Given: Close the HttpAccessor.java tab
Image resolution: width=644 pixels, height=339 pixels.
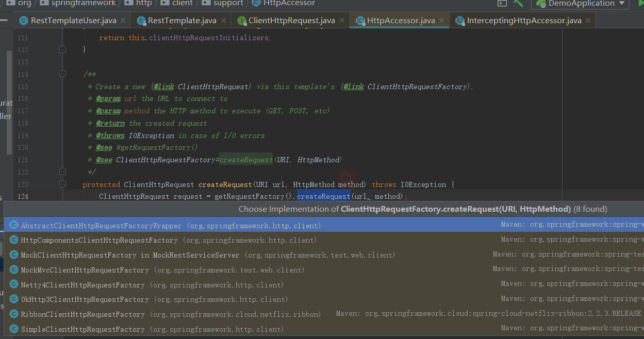Looking at the screenshot, I should pyautogui.click(x=442, y=21).
